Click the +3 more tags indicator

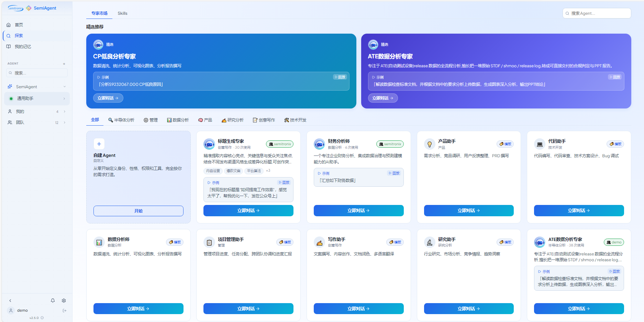[x=268, y=171]
